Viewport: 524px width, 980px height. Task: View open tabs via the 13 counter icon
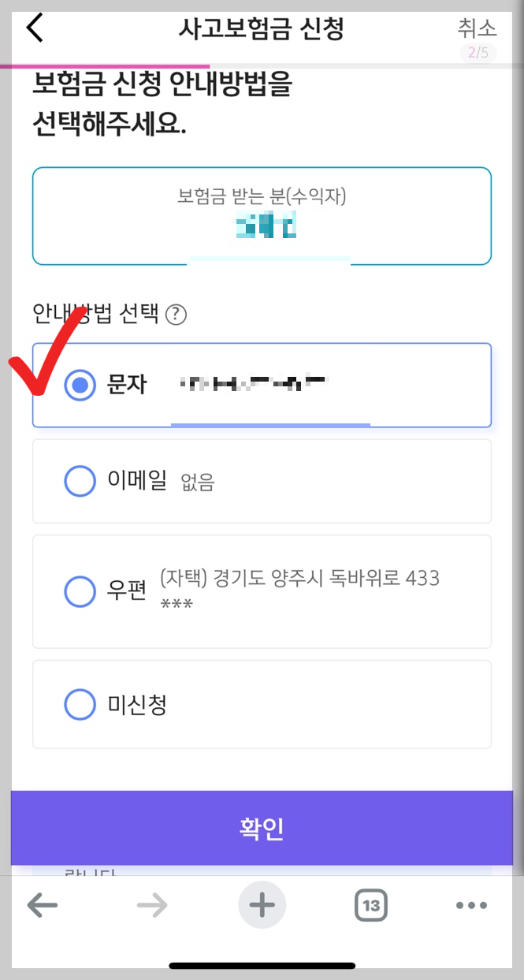point(370,905)
